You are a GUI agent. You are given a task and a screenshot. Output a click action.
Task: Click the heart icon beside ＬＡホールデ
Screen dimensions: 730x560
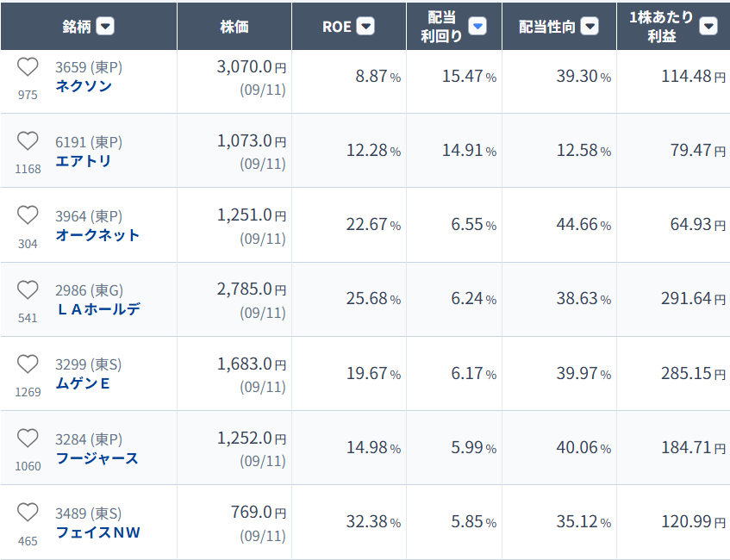(28, 290)
